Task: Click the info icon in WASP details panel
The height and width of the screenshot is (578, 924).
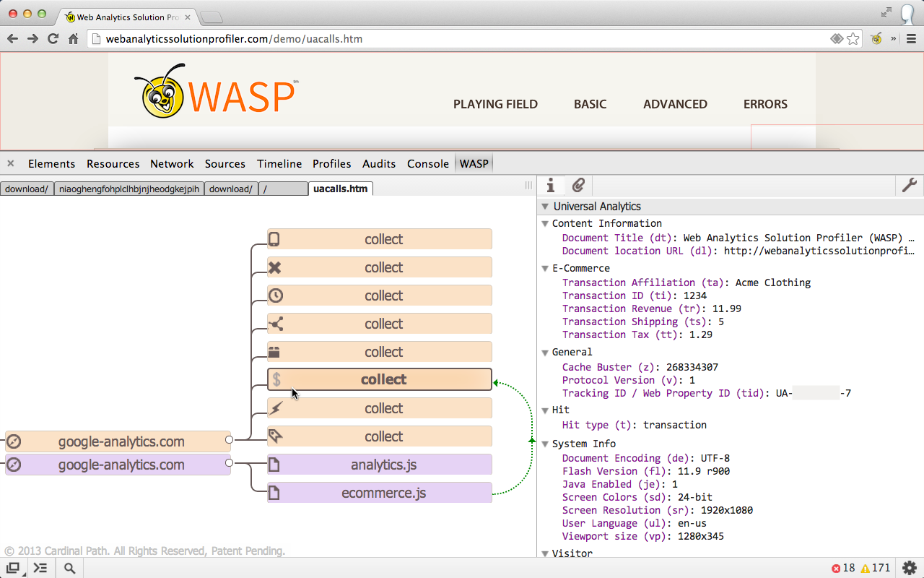Action: [551, 186]
